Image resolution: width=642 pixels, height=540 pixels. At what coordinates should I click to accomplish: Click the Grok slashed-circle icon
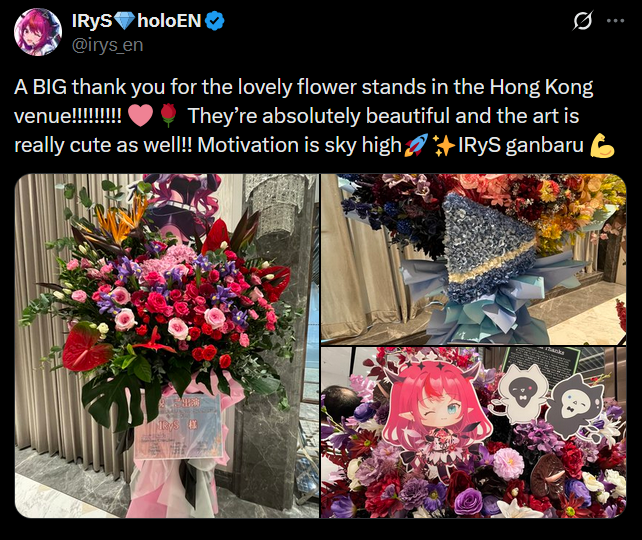tap(583, 21)
